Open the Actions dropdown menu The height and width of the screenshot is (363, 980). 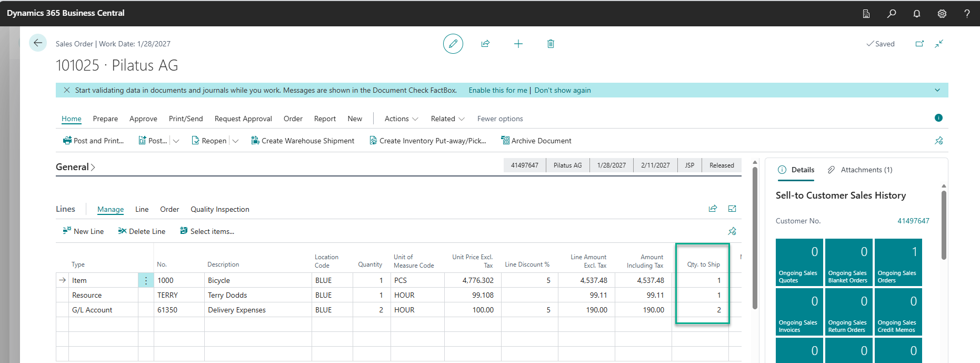pyautogui.click(x=402, y=119)
